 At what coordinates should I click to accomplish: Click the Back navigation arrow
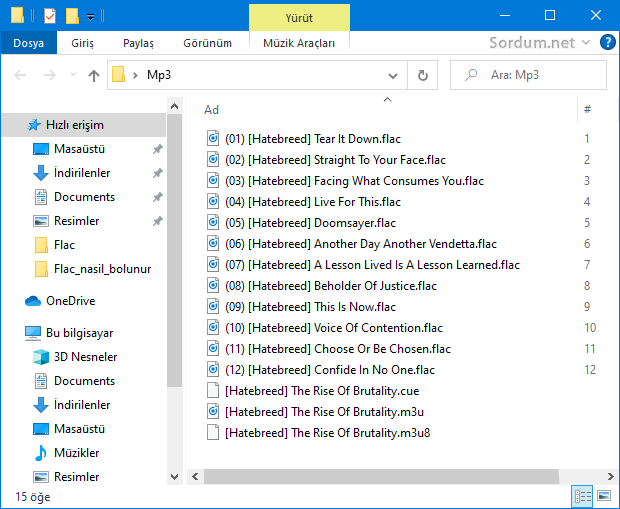(20, 75)
